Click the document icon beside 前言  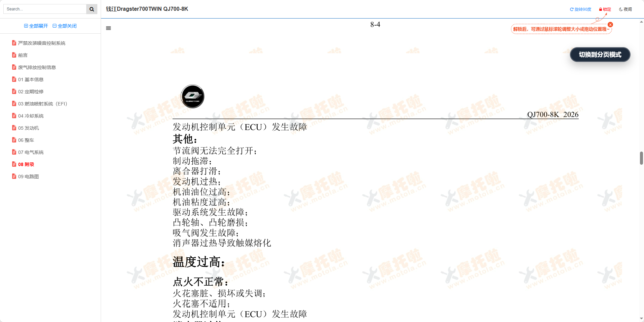(x=14, y=55)
